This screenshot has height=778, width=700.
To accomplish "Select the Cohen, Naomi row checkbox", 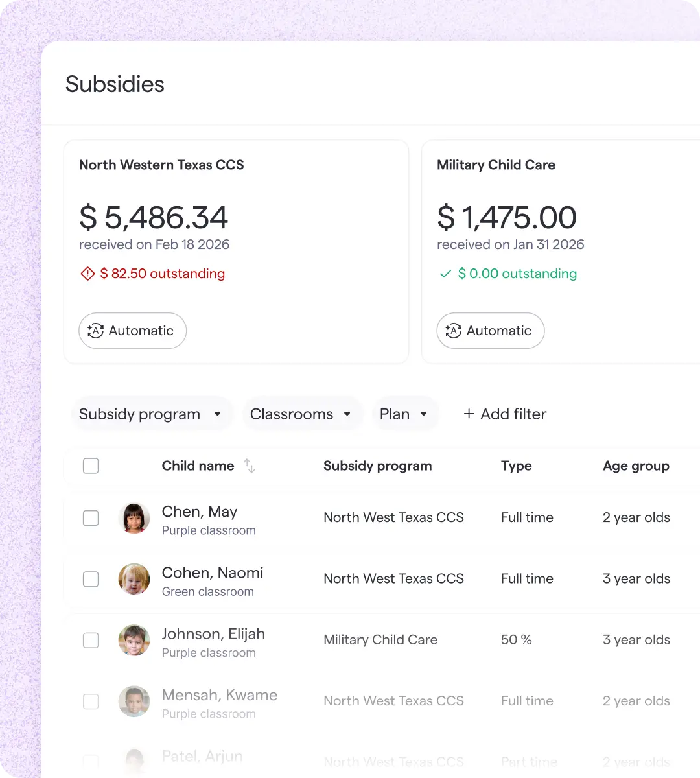I will pyautogui.click(x=91, y=579).
